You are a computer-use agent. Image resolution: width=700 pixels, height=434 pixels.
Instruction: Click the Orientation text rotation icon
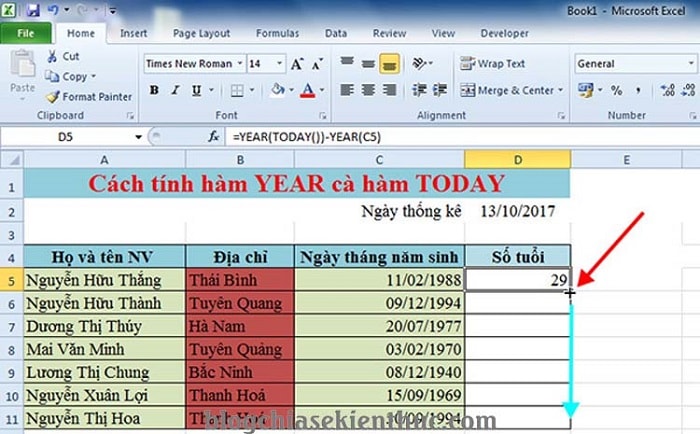tap(420, 63)
